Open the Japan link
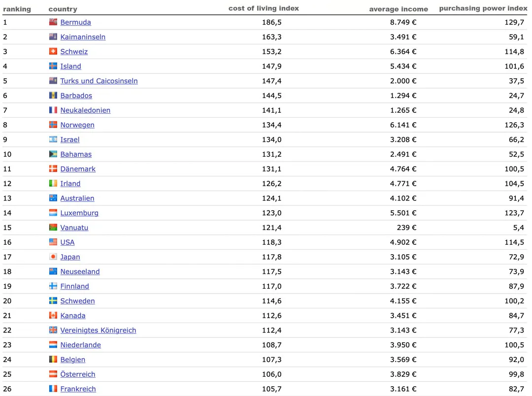 click(70, 257)
